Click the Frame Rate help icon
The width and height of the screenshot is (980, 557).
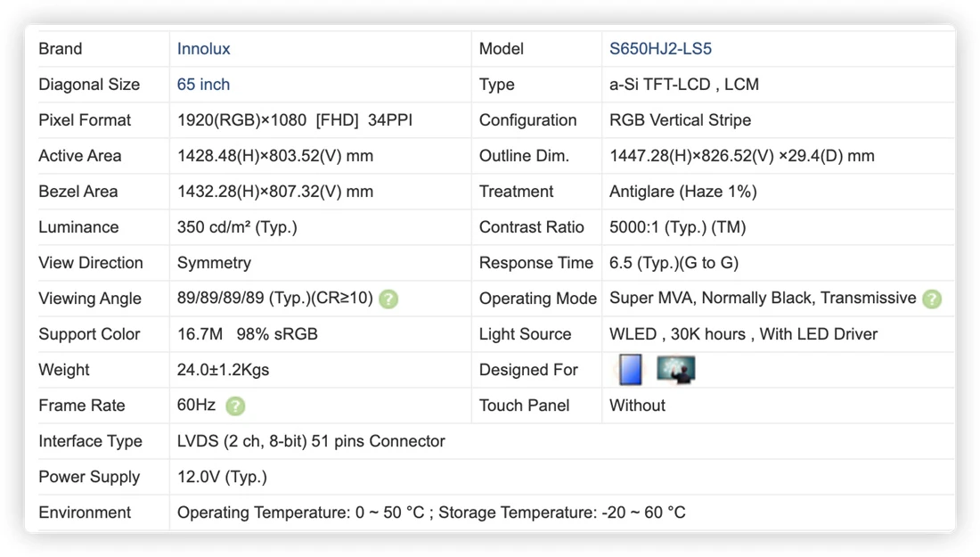235,405
